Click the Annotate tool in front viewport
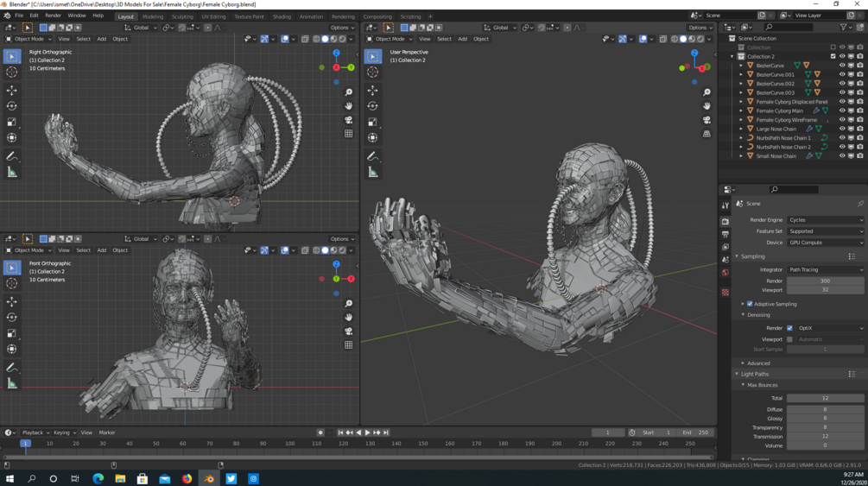Image resolution: width=868 pixels, height=486 pixels. pyautogui.click(x=12, y=368)
